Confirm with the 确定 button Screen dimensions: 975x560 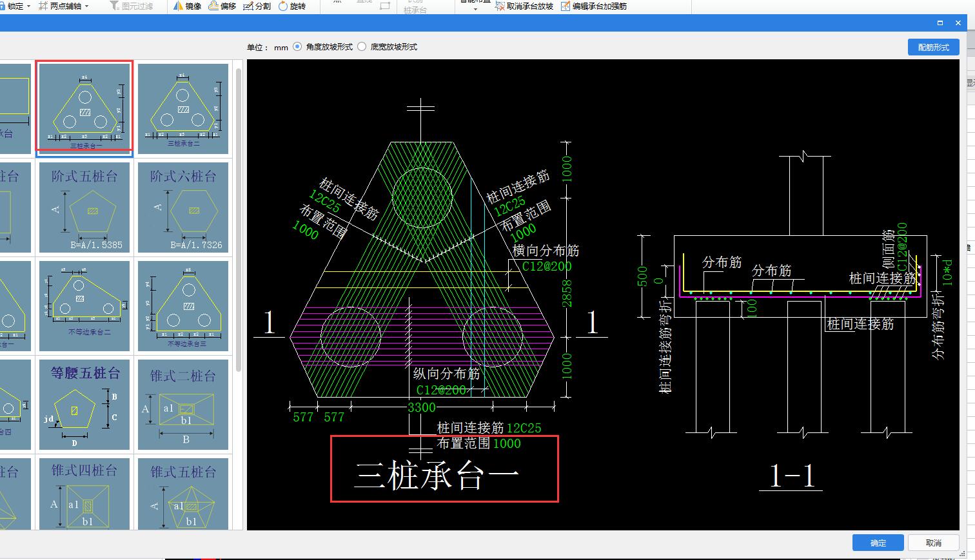(x=878, y=543)
